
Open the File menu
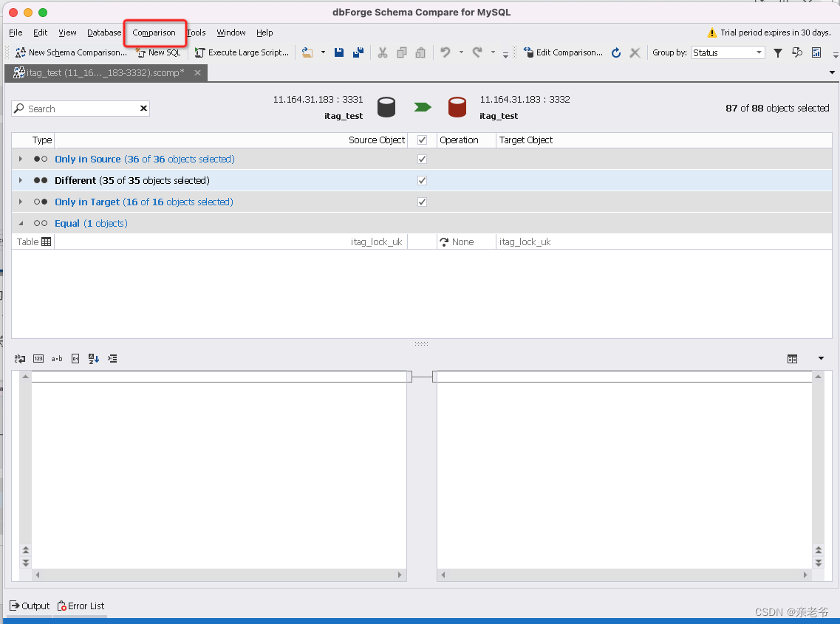point(16,32)
